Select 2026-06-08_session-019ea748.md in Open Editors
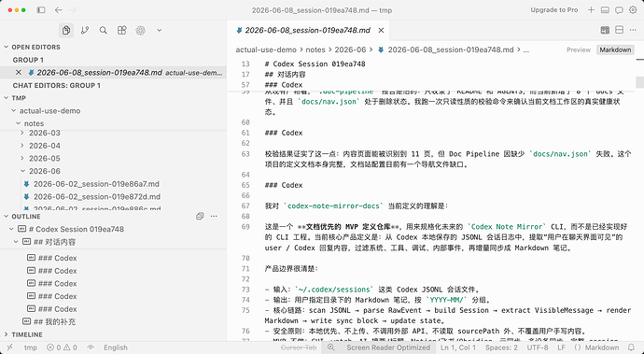The height and width of the screenshot is (354, 644). 113,72
